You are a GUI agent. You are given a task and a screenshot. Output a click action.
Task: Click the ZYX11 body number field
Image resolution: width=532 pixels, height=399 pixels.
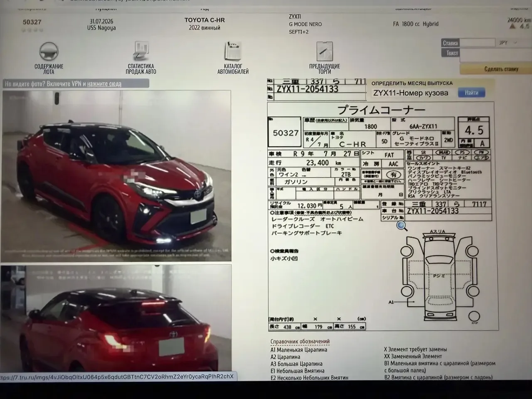point(413,93)
